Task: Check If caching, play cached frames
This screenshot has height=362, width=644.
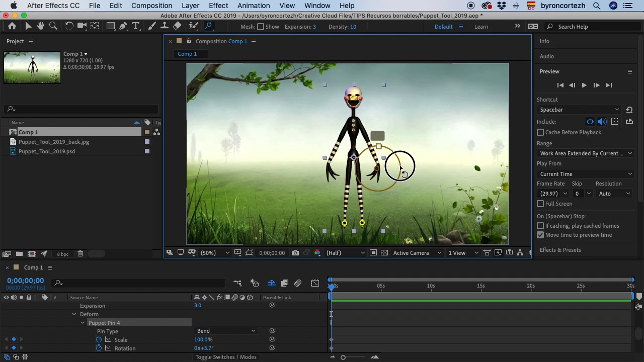Action: pyautogui.click(x=540, y=226)
